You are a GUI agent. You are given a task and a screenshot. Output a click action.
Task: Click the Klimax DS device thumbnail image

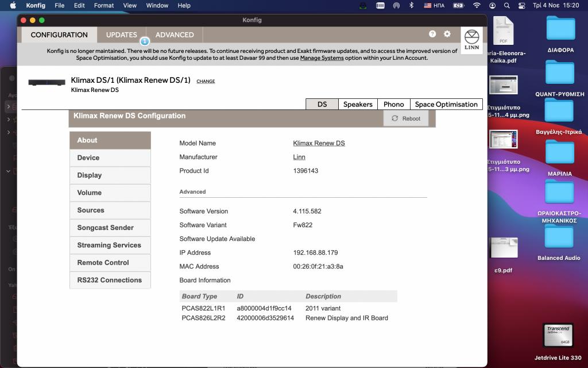[x=47, y=82]
